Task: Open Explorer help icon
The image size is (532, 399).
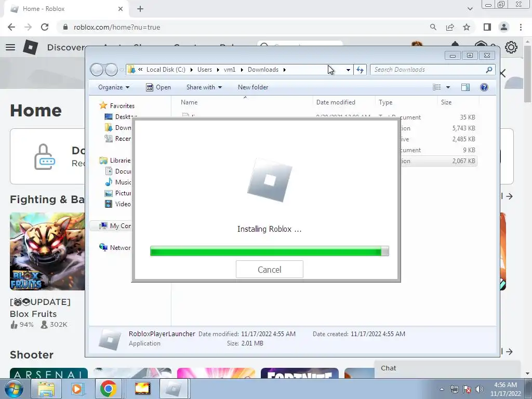Action: tap(484, 87)
